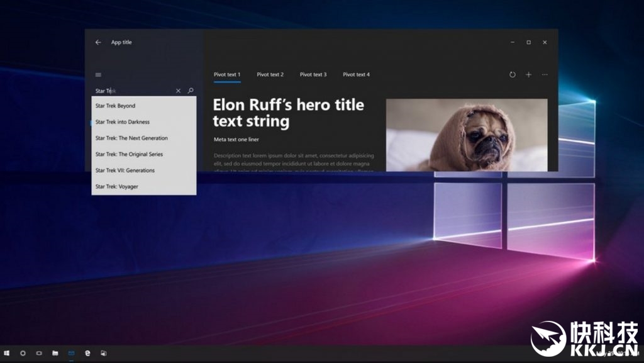Clear the search box with the X icon

(x=178, y=91)
